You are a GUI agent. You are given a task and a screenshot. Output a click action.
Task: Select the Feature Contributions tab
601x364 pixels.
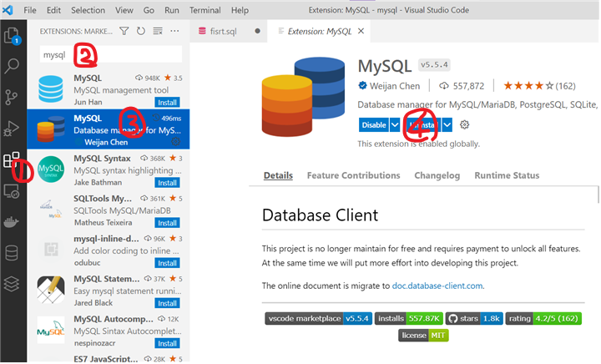353,175
